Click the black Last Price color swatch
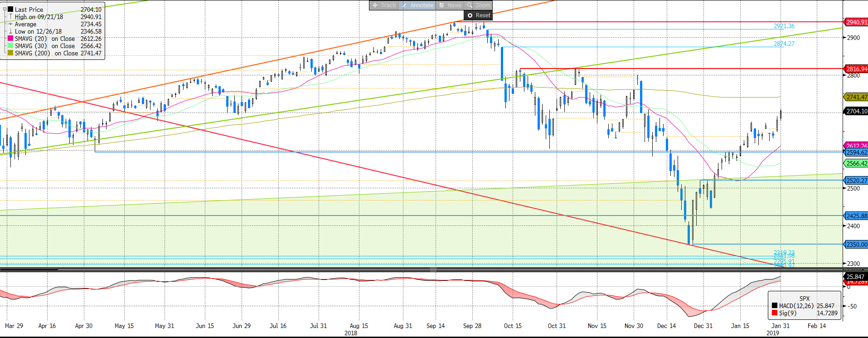Viewport: 868px width, 338px height. (x=10, y=9)
